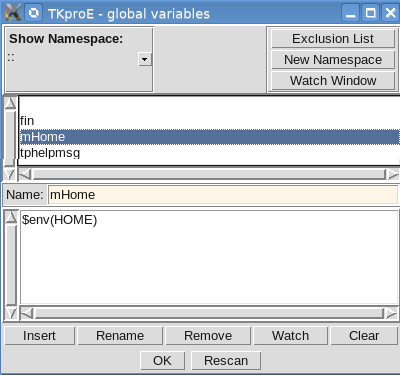Click in the value text area showing $env(HOME)
This screenshot has height=375, width=400.
tap(209, 257)
